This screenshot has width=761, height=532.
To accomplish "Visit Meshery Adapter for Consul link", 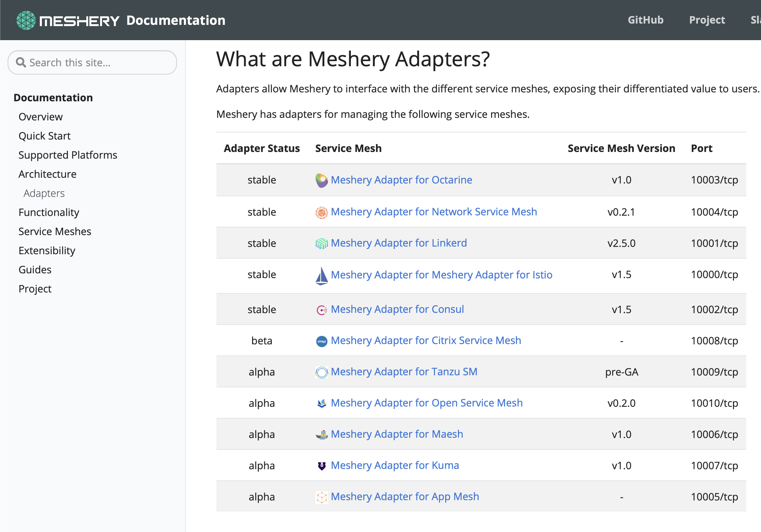I will point(397,309).
